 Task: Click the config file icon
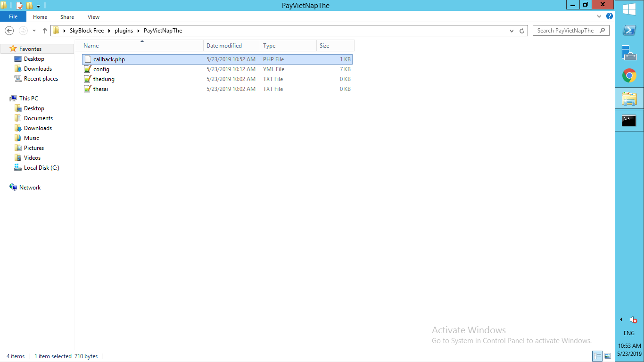coord(87,69)
